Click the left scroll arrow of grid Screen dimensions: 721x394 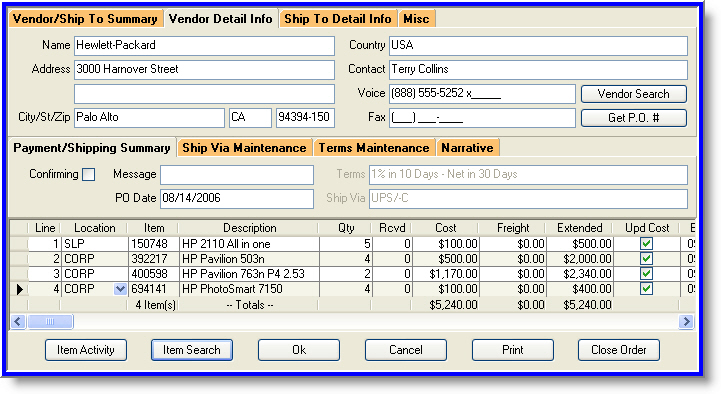[x=18, y=321]
